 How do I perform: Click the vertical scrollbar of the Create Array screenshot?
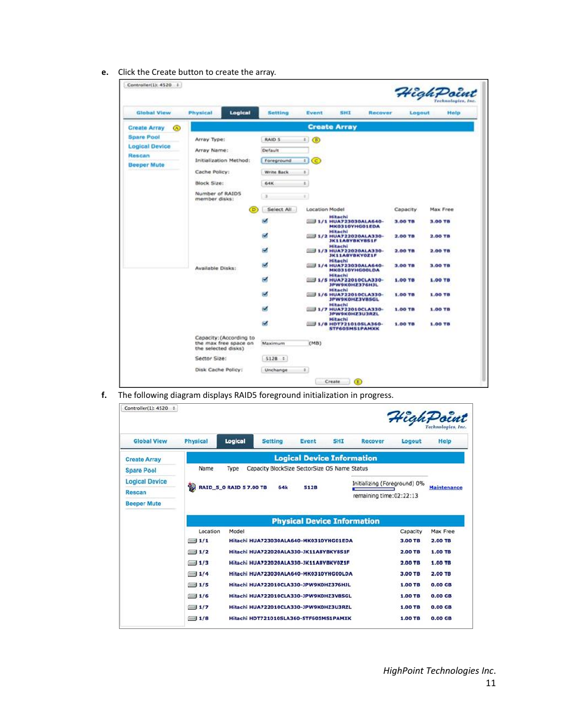(x=484, y=233)
